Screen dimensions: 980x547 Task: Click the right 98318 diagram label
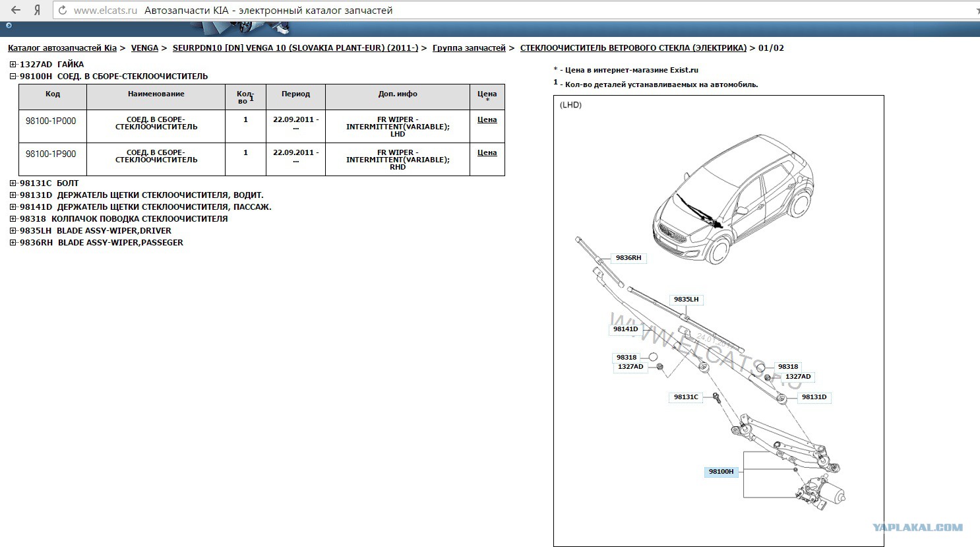click(787, 367)
